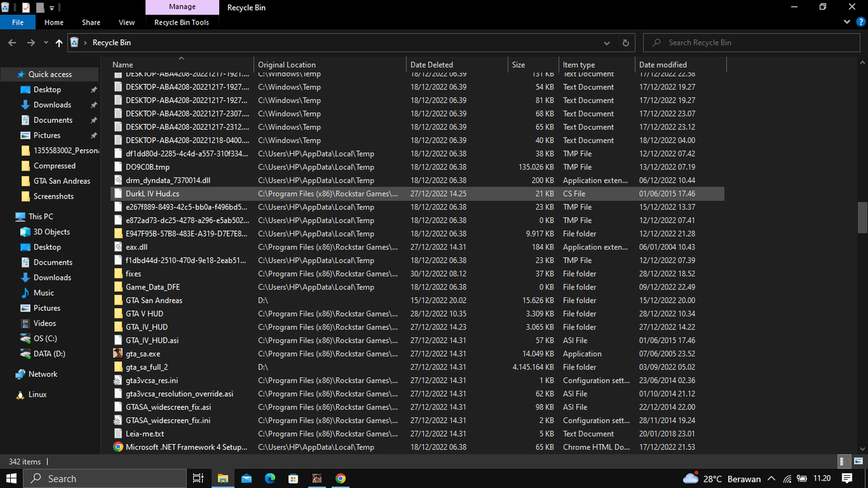The width and height of the screenshot is (868, 488).
Task: Open the Windows Start menu
Action: 12,479
